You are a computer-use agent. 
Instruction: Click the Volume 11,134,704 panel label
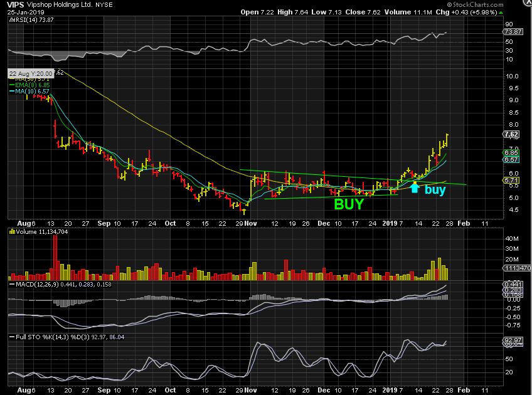click(42, 232)
